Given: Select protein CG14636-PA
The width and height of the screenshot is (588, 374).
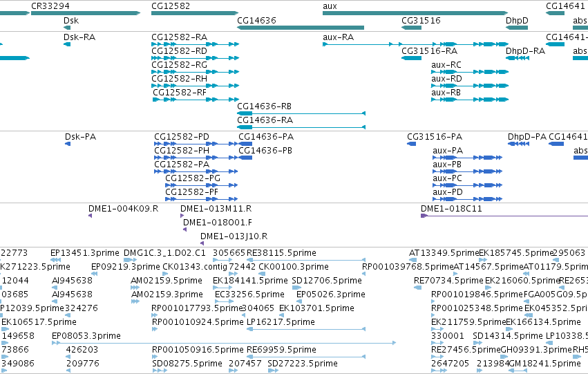Looking at the screenshot, I should [x=266, y=137].
